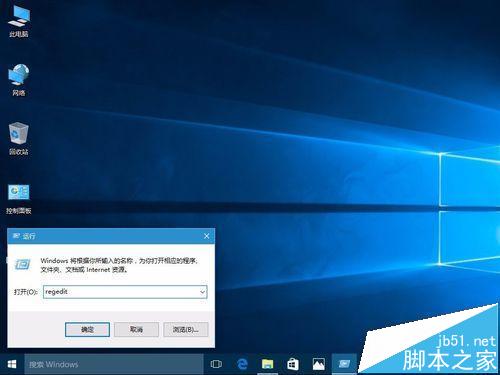This screenshot has height=375, width=500.
Task: Close the Run dialog
Action: coord(206,236)
